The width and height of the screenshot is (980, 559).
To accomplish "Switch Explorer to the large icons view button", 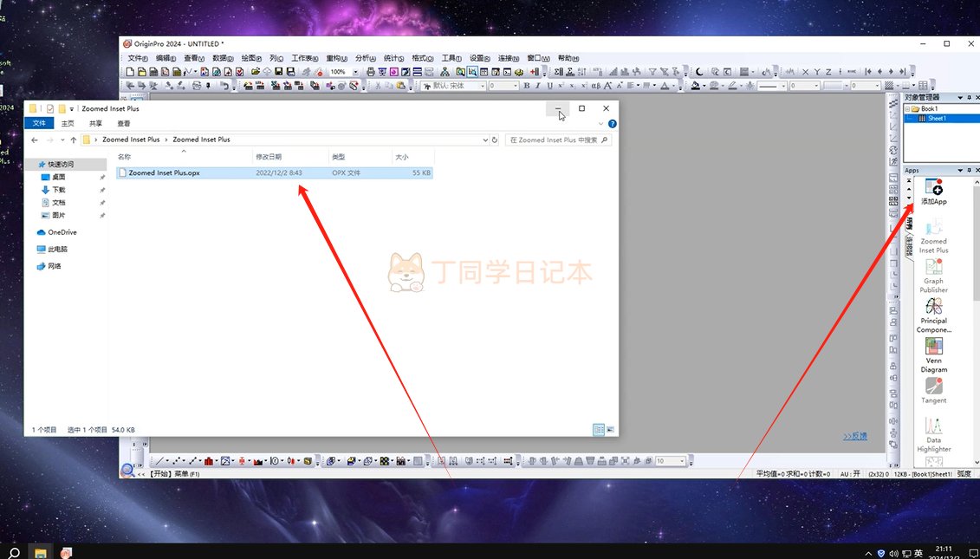I will tap(610, 430).
